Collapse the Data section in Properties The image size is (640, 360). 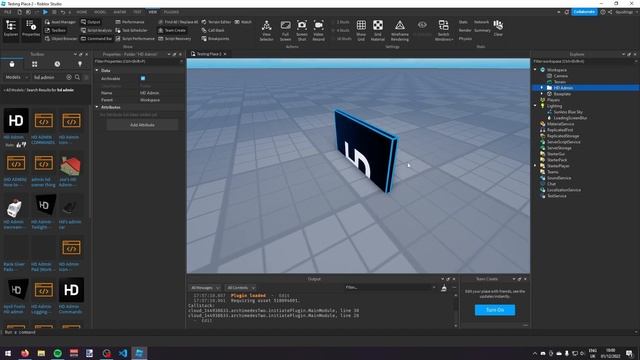click(97, 71)
